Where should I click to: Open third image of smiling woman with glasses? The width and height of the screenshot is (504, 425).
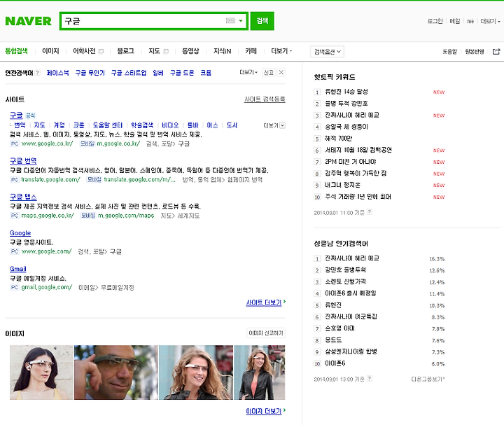(196, 372)
